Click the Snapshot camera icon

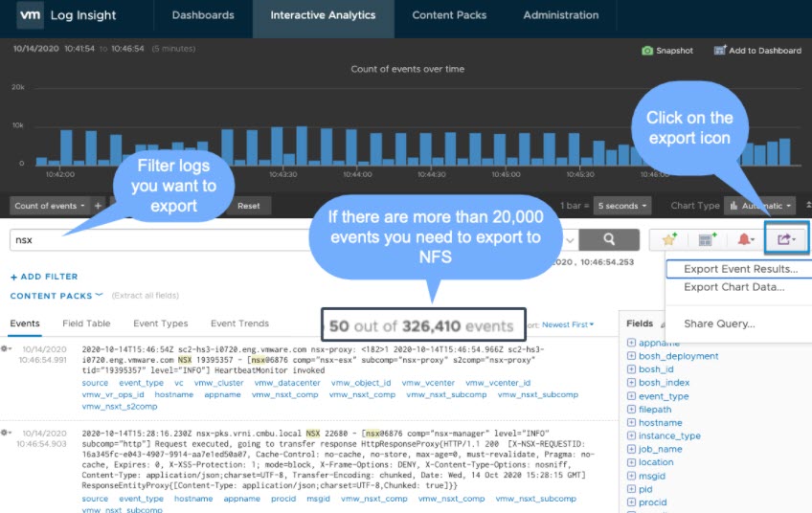pyautogui.click(x=647, y=51)
